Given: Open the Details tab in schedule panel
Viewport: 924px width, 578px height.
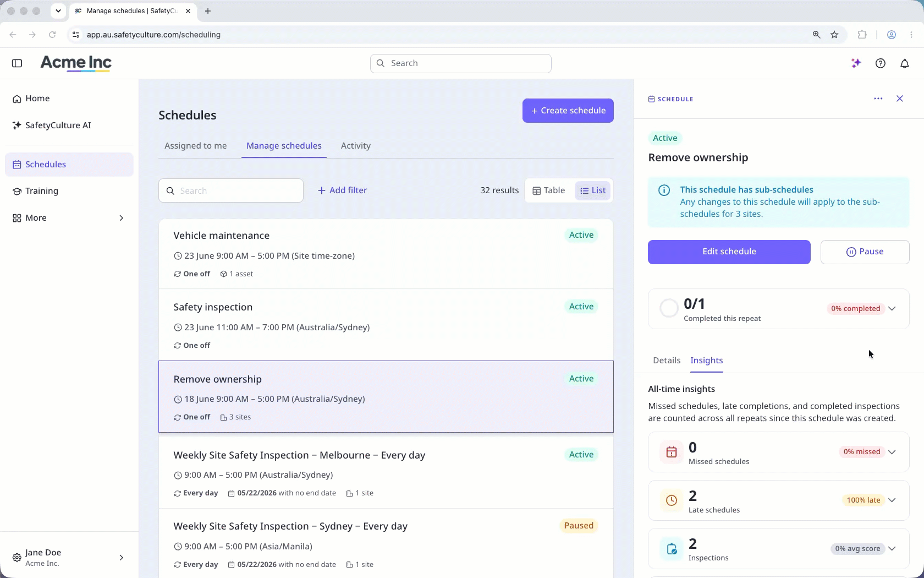Looking at the screenshot, I should 667,361.
